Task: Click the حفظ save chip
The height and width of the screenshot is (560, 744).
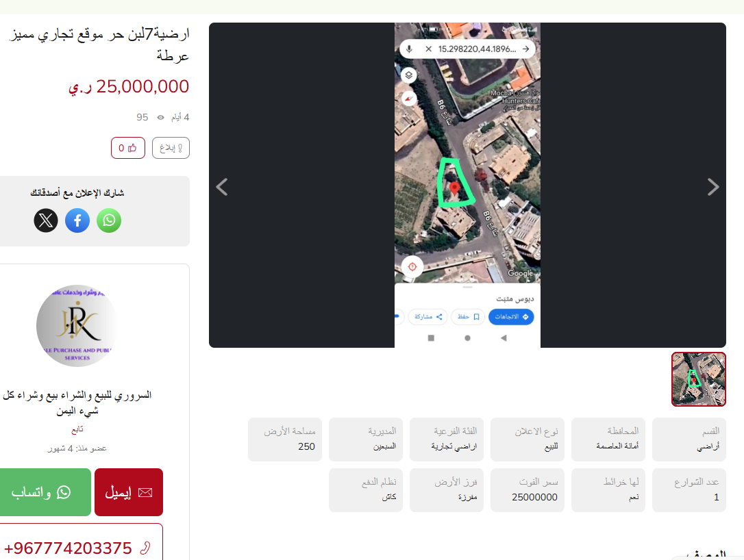Action: click(469, 317)
